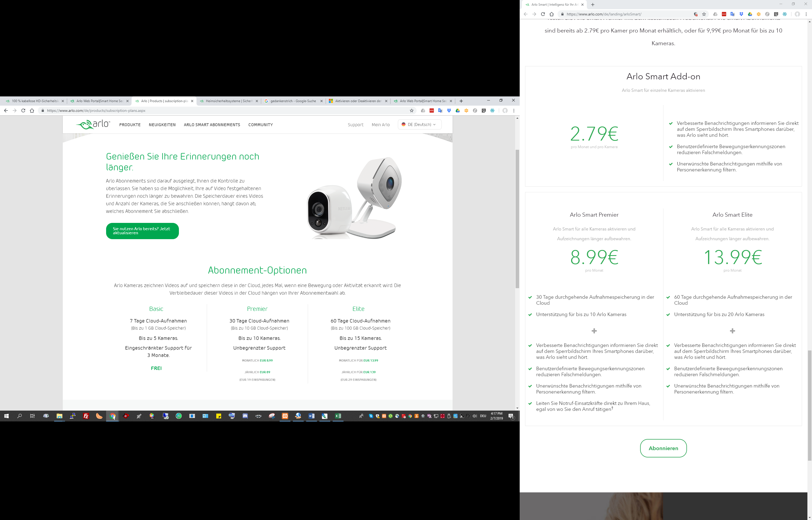Reload the subscription-plans page
Image resolution: width=812 pixels, height=520 pixels.
pos(23,110)
